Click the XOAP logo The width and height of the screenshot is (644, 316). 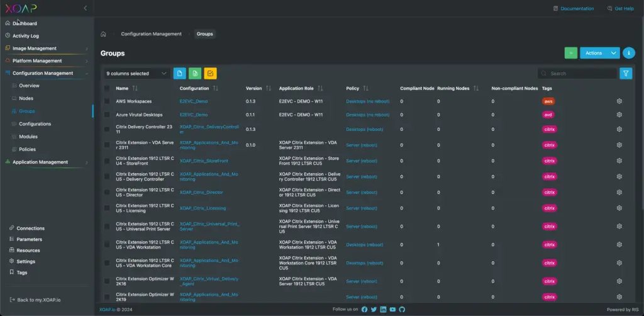click(21, 8)
